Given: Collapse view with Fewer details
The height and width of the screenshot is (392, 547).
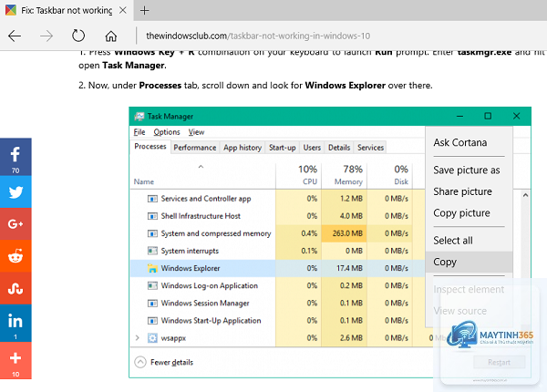Looking at the screenshot, I should pyautogui.click(x=163, y=362).
